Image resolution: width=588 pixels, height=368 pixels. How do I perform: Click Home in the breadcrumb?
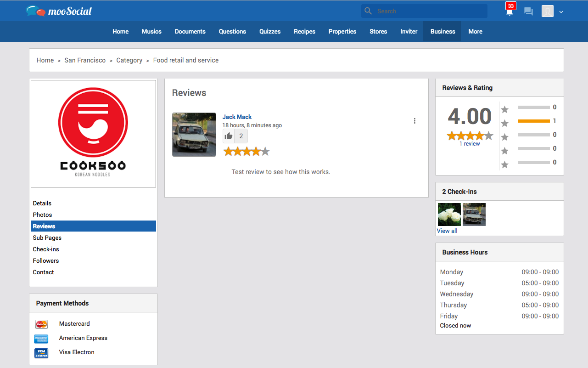[x=45, y=60]
